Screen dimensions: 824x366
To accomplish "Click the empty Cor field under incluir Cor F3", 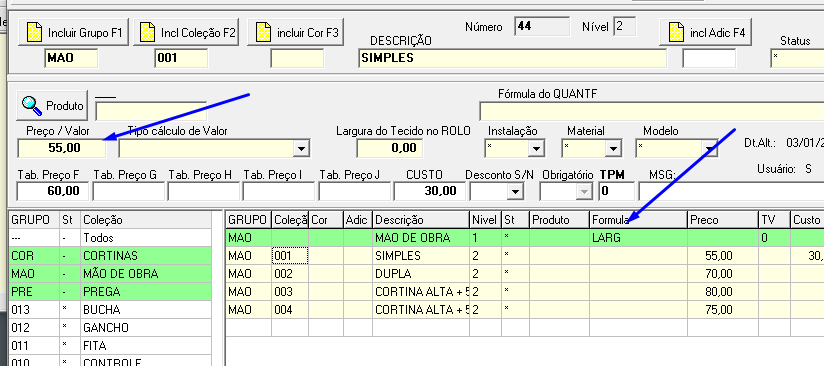I will pyautogui.click(x=297, y=58).
